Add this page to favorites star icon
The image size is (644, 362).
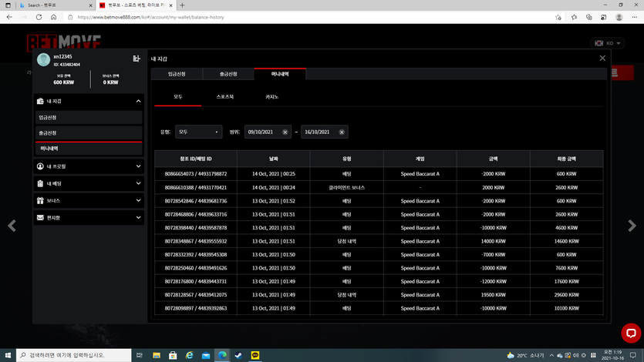(558, 17)
